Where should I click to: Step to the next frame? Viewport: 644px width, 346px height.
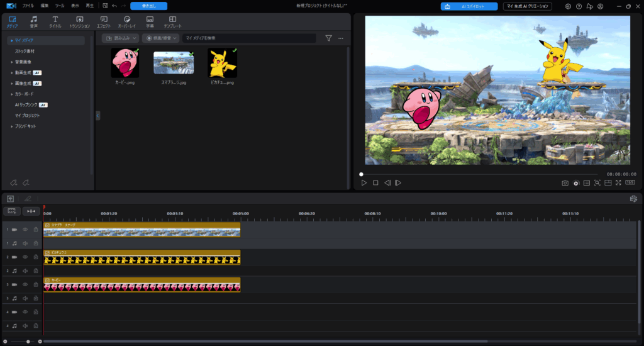pos(398,183)
